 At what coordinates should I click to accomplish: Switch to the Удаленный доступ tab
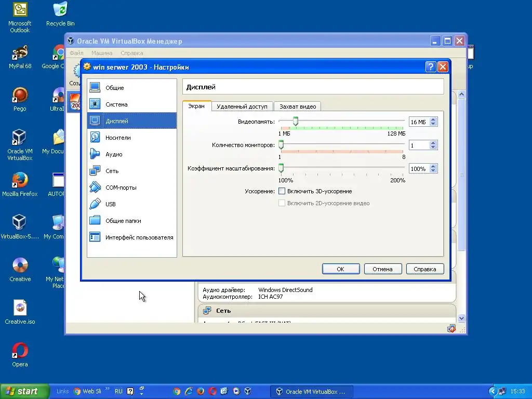pyautogui.click(x=242, y=107)
